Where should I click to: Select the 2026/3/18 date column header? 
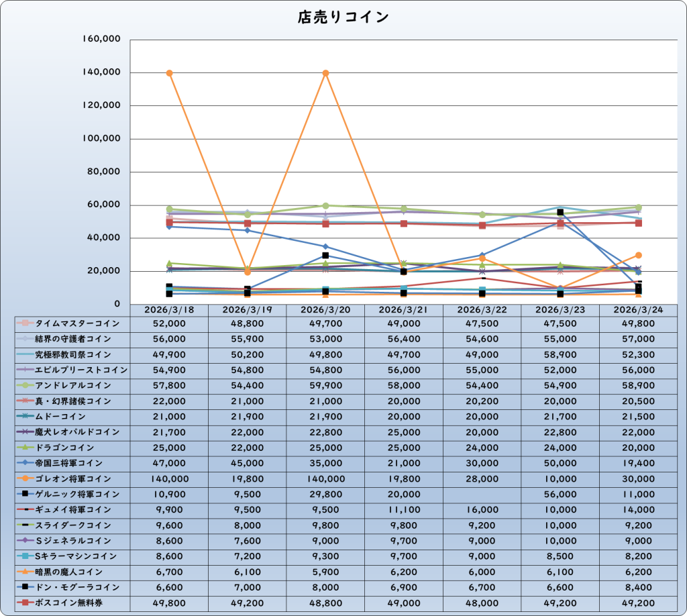point(169,310)
